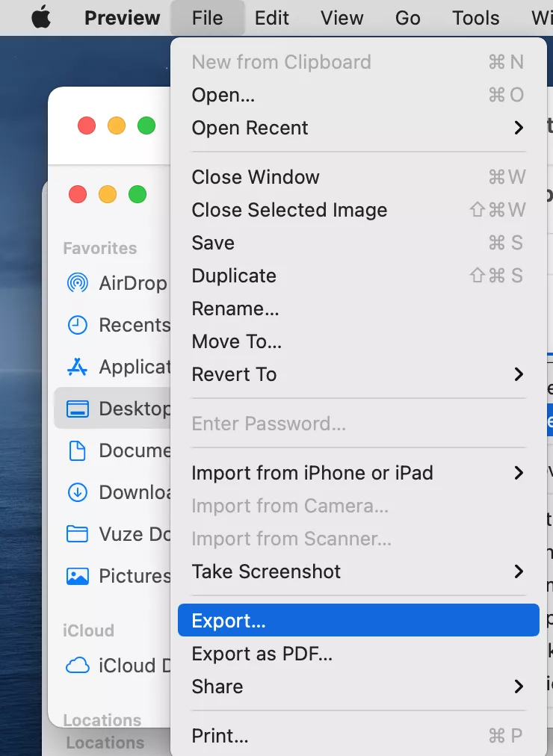Open the Apple menu logo
Viewport: 553px width, 756px height.
42,18
